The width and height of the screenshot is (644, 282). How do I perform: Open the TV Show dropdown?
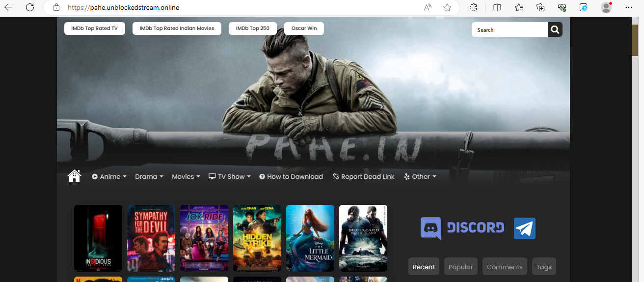230,177
